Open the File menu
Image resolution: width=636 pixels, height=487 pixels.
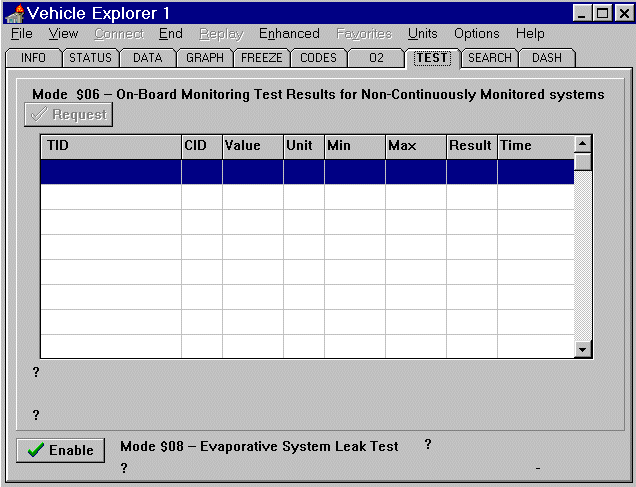21,34
